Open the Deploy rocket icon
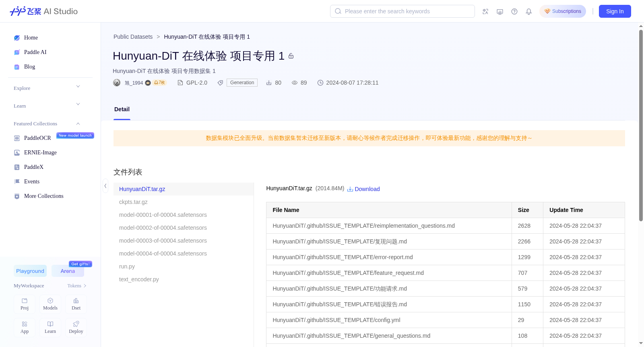Screen dimensions: 644x347 [x=76, y=324]
